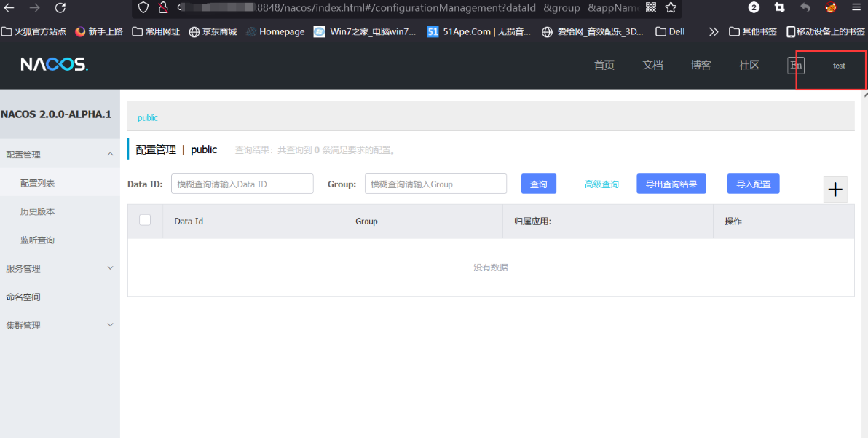The height and width of the screenshot is (438, 868).
Task: Go back with the browser back arrow
Action: point(9,8)
